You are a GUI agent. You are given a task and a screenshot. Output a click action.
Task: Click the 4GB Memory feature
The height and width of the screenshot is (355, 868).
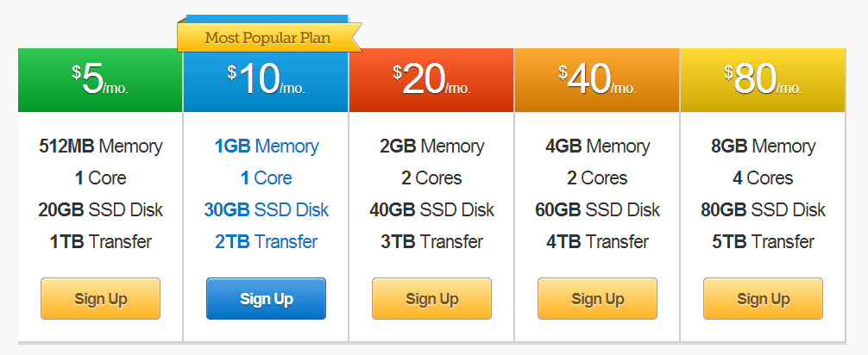(597, 146)
